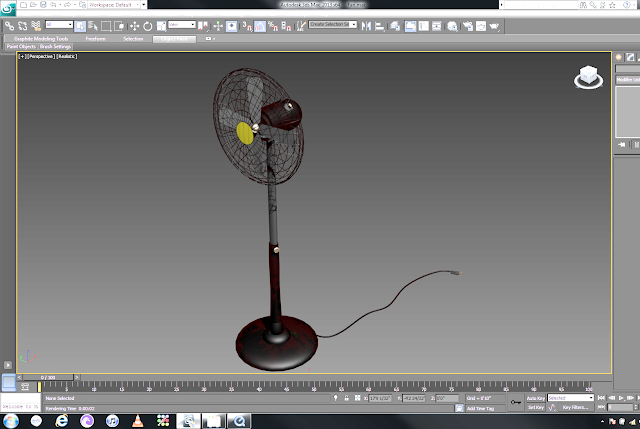Select the Select and Link chain tool
This screenshot has height=429, width=640.
point(9,26)
